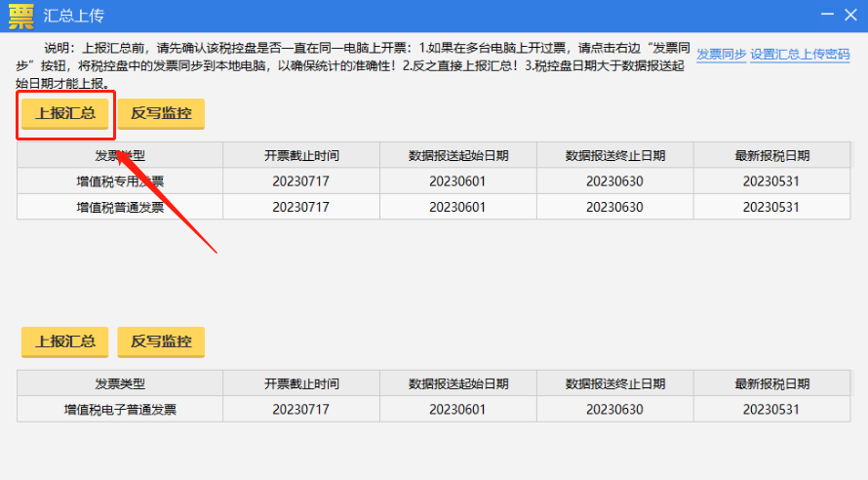Click the upper 上报汇总 button
Image resolution: width=868 pixels, height=480 pixels.
point(64,114)
